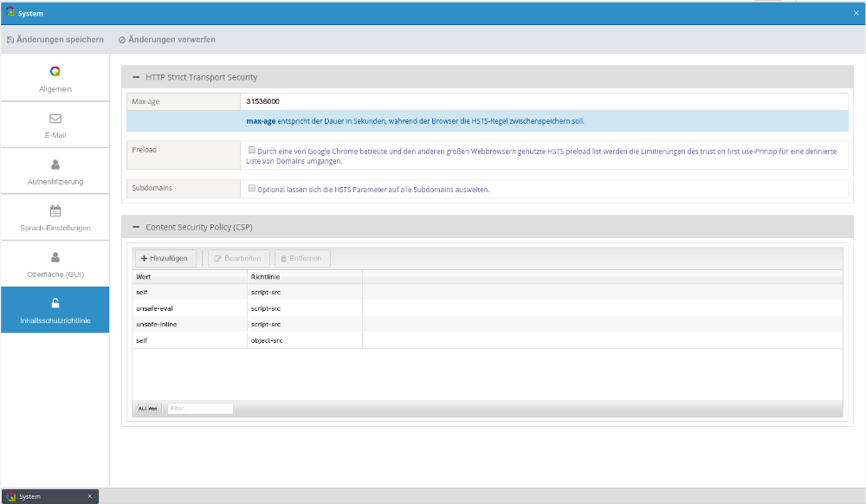
Task: Sort by the Richtlinie column header
Action: (304, 276)
